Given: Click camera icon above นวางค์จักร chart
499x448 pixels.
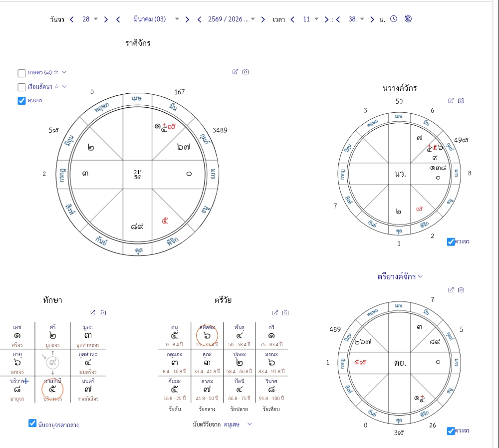Looking at the screenshot, I should point(461,101).
